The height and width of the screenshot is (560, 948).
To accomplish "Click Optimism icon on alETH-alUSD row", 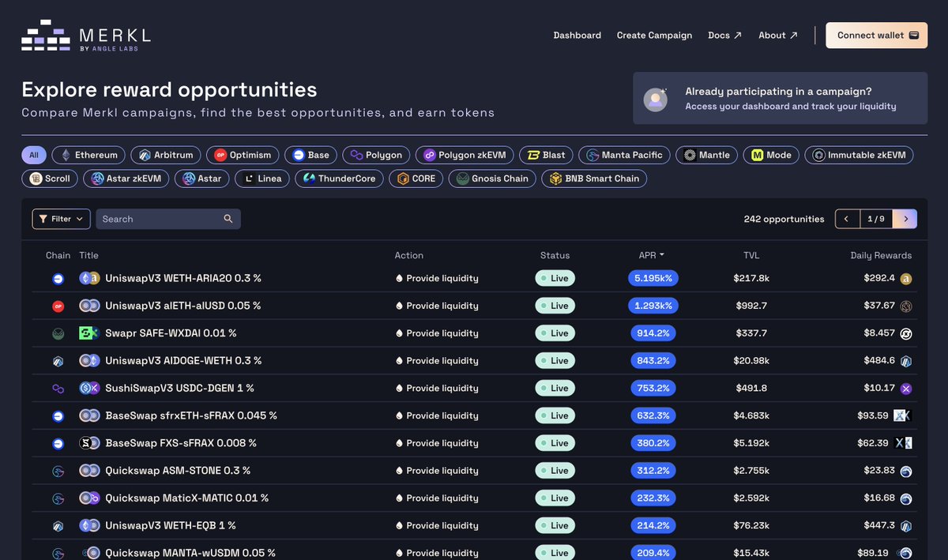I will click(x=58, y=306).
